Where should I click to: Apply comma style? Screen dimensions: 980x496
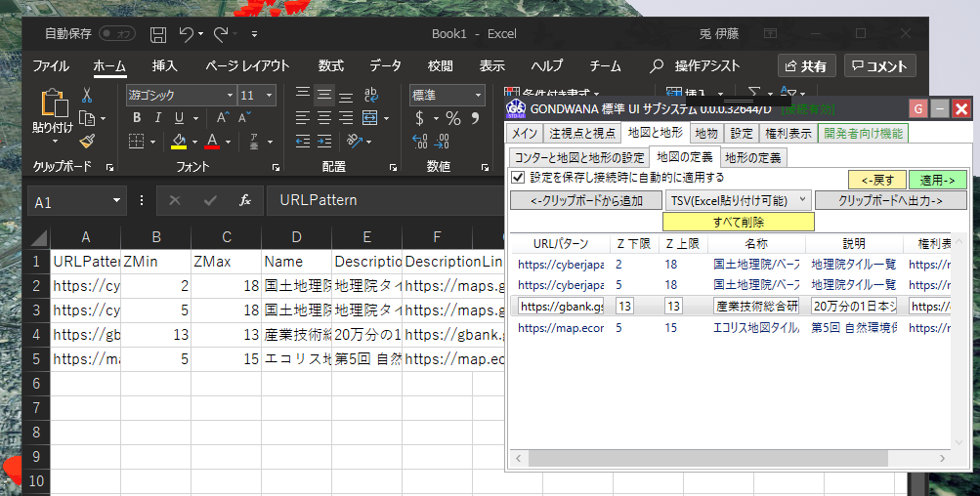tap(476, 117)
